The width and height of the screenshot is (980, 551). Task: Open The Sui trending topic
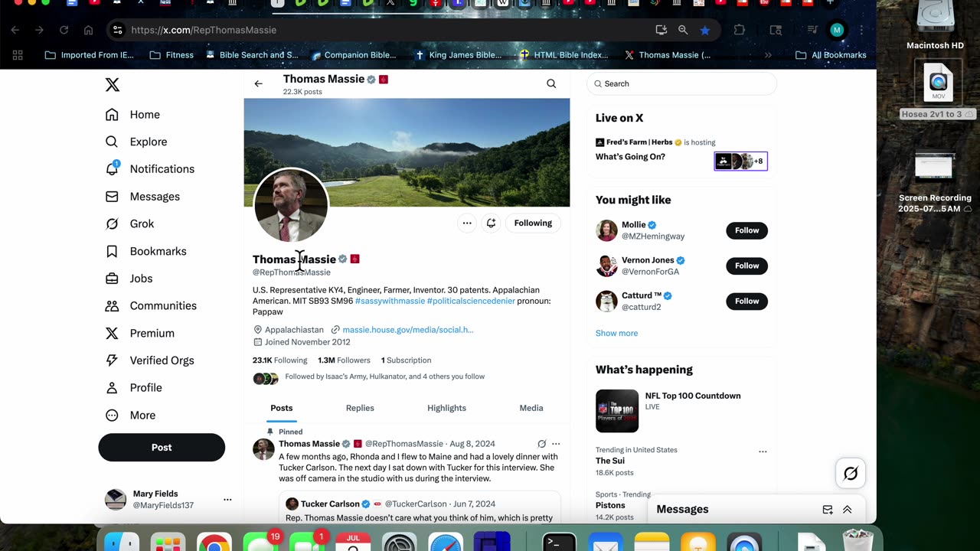coord(610,461)
